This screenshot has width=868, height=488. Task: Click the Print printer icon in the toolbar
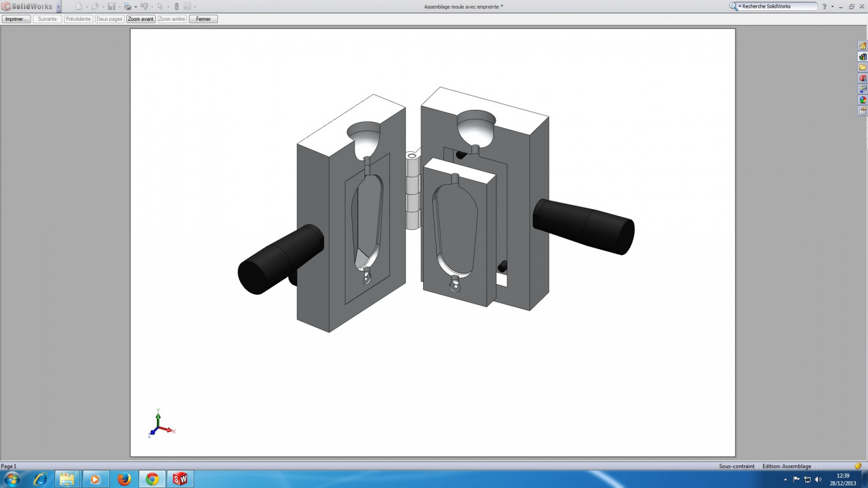pyautogui.click(x=127, y=6)
